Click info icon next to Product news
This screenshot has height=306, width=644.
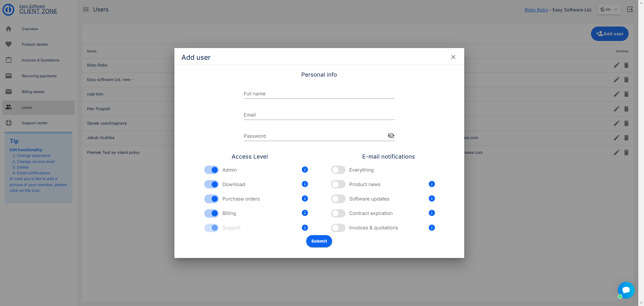point(432,184)
